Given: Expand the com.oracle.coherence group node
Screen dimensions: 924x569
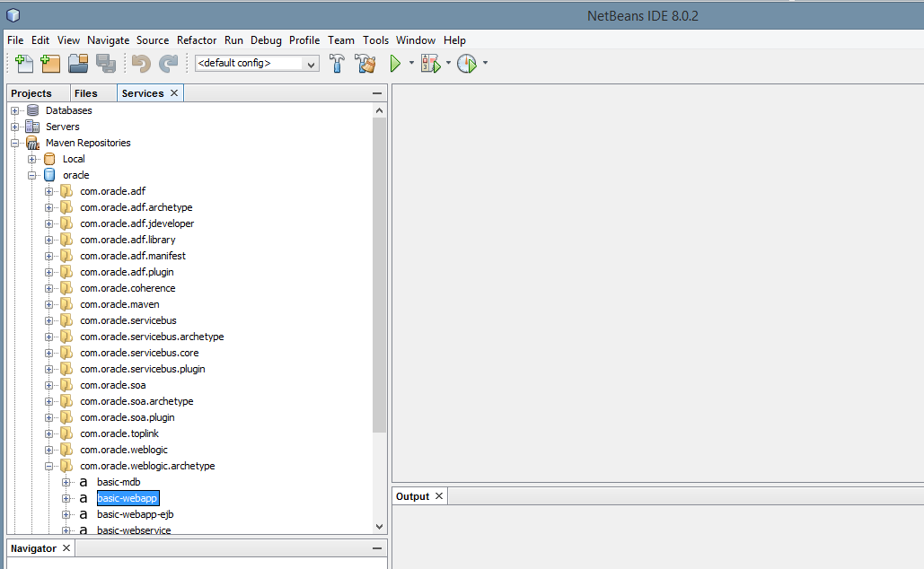Looking at the screenshot, I should click(x=49, y=288).
